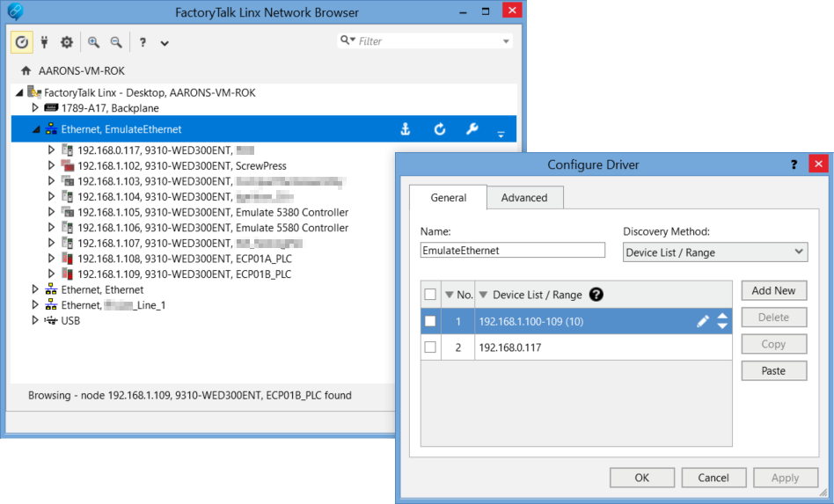
Task: Expand the 192.168.1.102 ScrewPress node
Action: click(51, 165)
